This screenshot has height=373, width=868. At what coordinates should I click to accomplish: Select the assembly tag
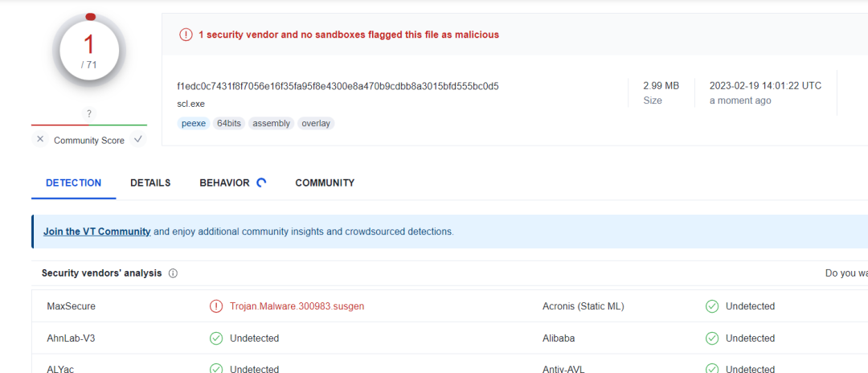272,124
